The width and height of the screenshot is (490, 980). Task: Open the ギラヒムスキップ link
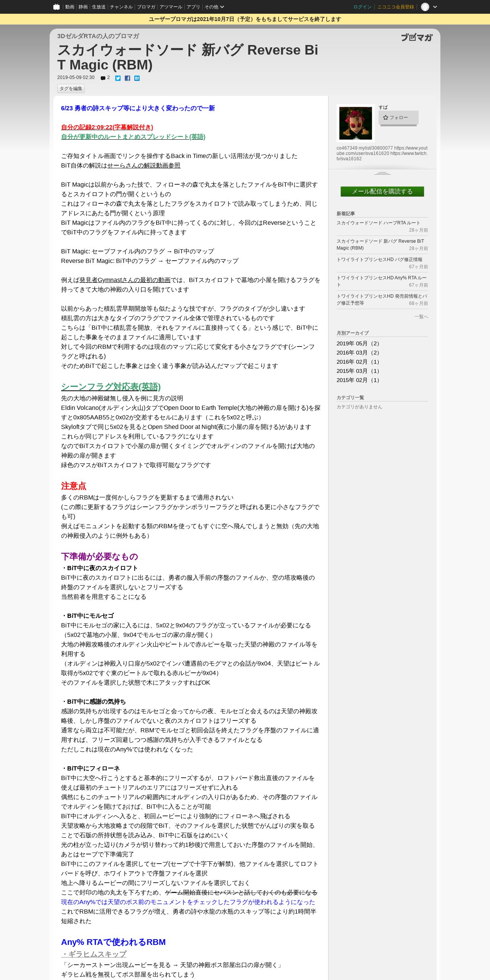[93, 954]
